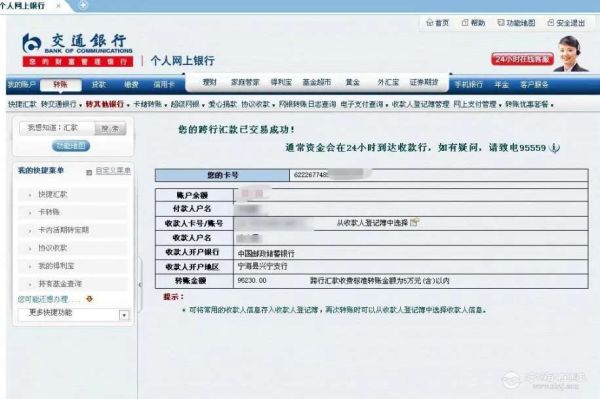Open 持有基金查询 shortcut
The image size is (600, 399).
click(x=60, y=284)
